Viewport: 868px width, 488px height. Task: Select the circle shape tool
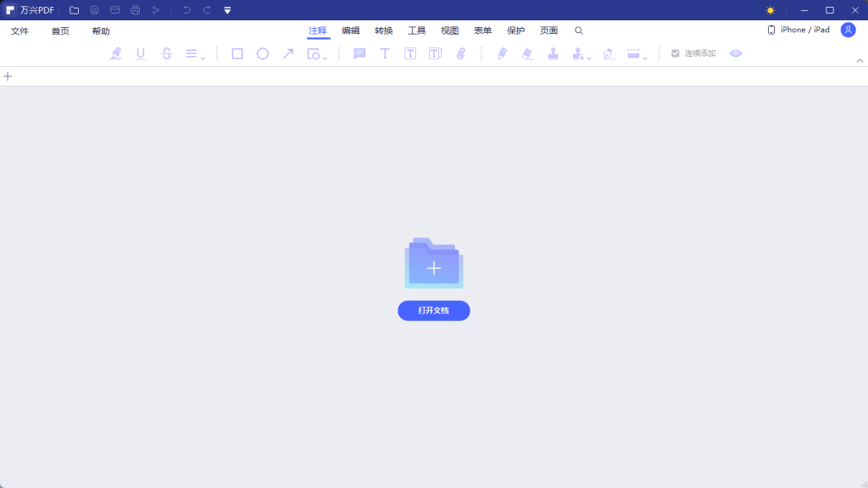click(263, 53)
